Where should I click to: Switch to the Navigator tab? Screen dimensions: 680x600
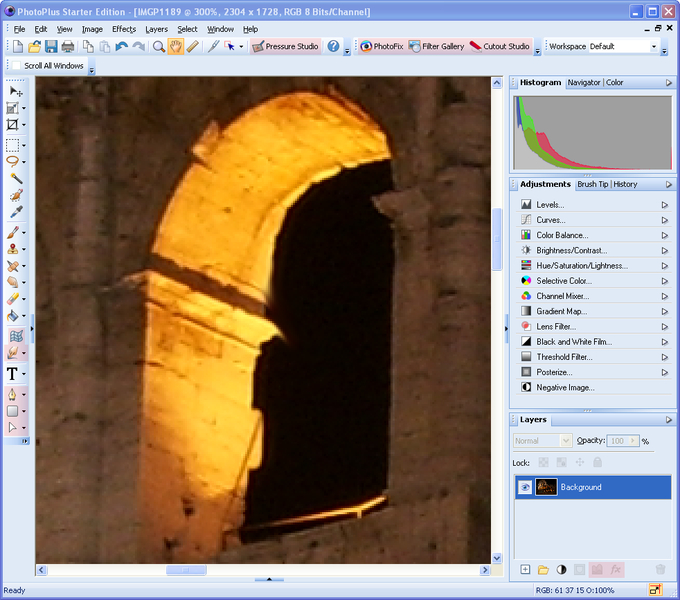(584, 82)
